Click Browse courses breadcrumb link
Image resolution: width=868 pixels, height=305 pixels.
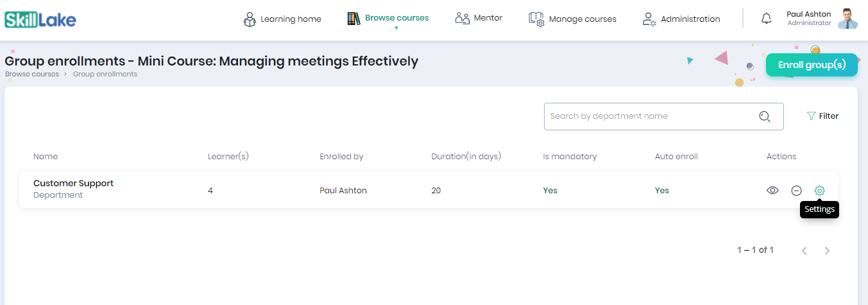point(32,74)
